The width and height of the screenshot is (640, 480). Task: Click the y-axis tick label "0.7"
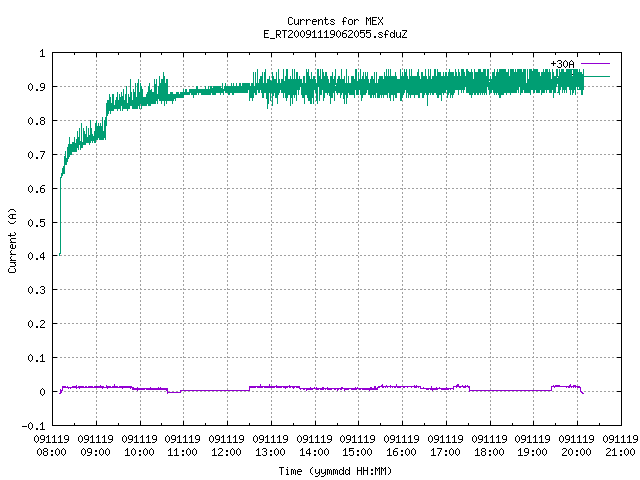tap(36, 155)
